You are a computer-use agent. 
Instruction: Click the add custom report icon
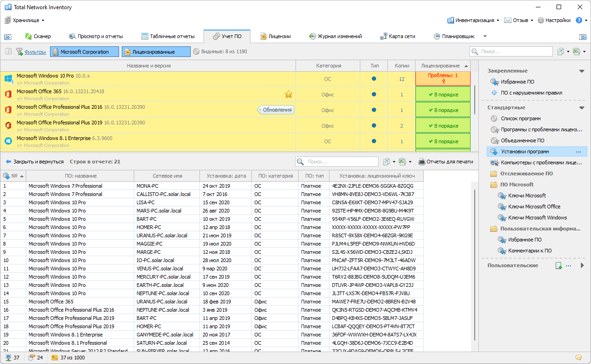click(x=558, y=266)
